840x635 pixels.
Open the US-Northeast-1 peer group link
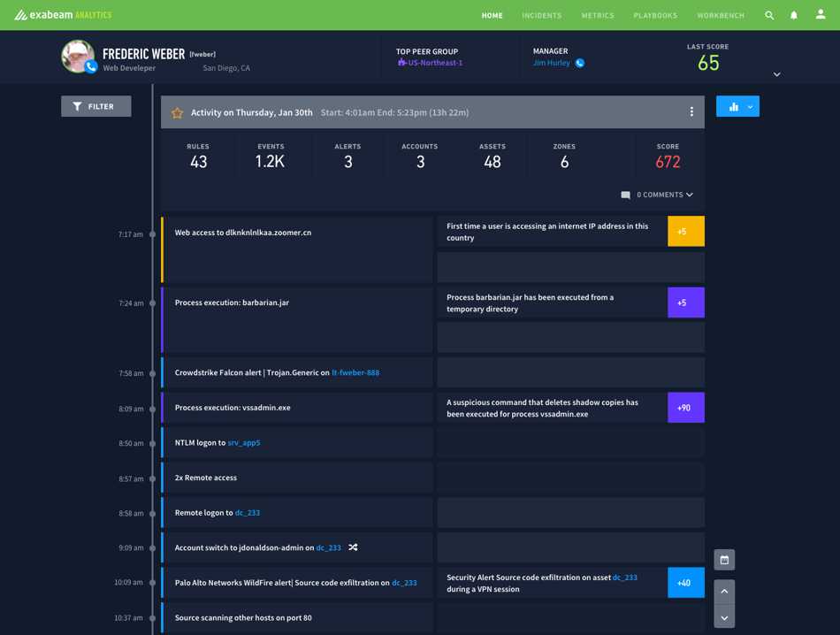tap(434, 63)
